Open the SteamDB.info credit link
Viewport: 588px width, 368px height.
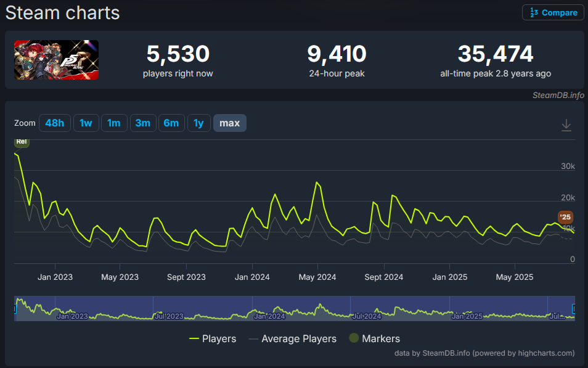(x=558, y=96)
